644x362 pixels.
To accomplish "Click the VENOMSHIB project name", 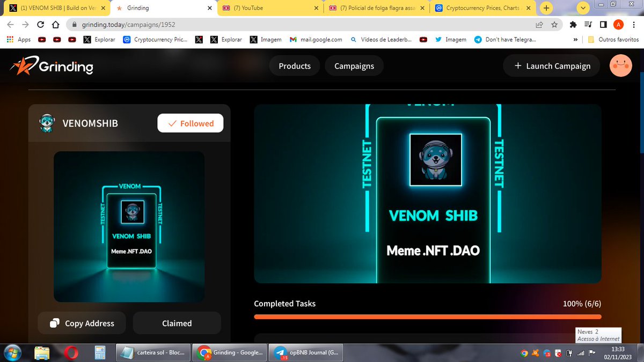I will [90, 123].
